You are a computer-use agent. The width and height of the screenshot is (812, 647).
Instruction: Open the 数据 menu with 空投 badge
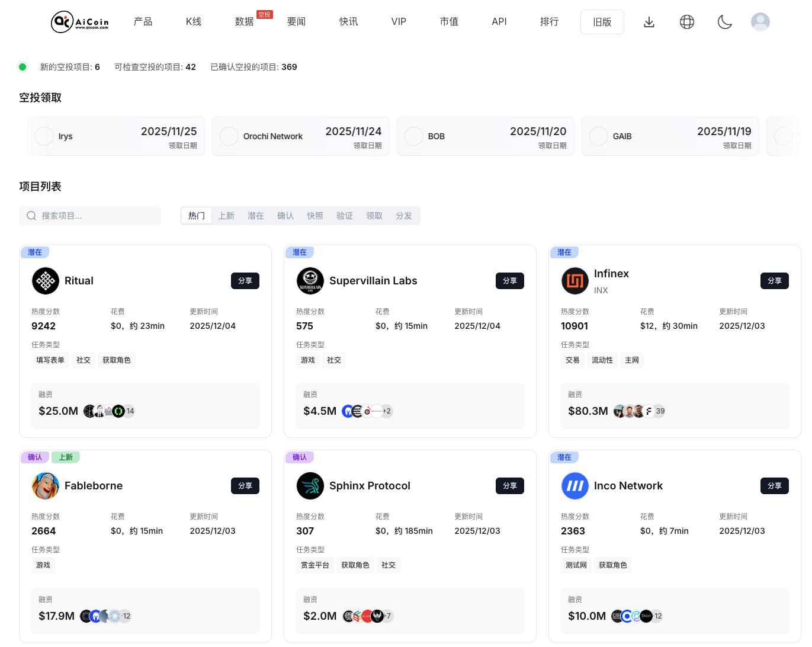[x=245, y=22]
